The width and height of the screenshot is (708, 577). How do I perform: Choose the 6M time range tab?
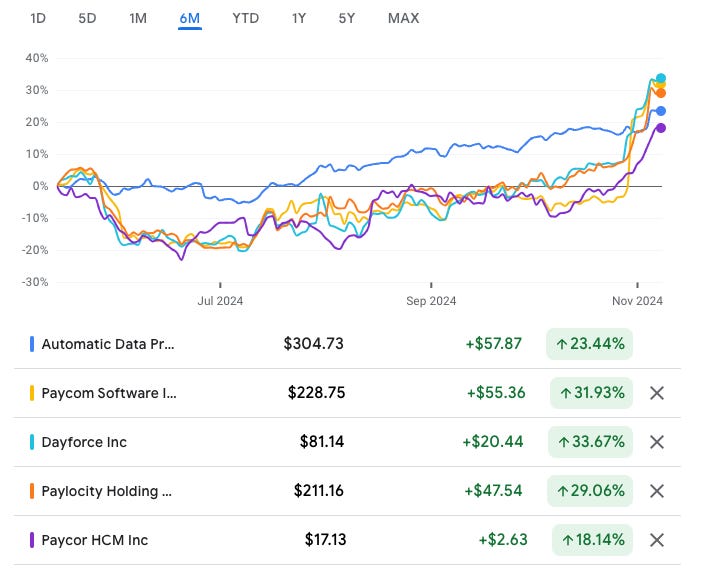[x=190, y=19]
